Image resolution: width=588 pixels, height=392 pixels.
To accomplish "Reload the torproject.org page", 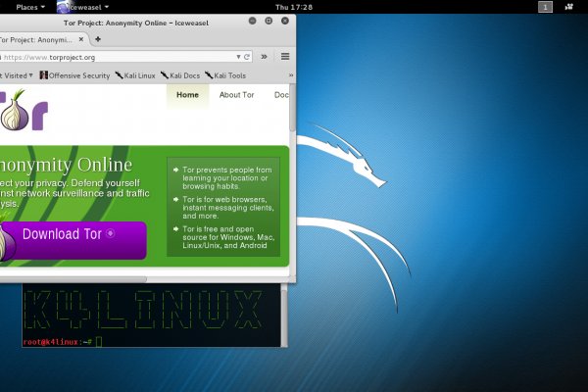I will [247, 57].
